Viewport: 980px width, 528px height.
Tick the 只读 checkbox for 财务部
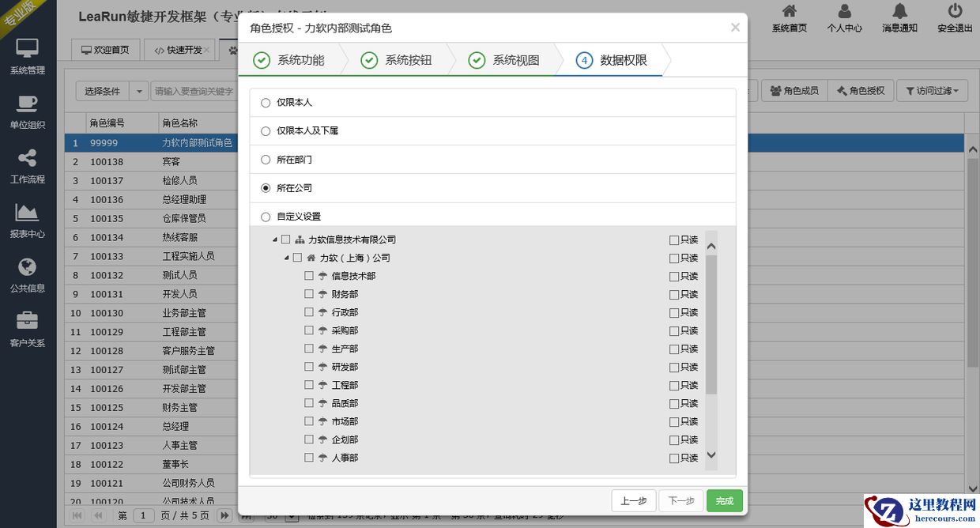(674, 294)
